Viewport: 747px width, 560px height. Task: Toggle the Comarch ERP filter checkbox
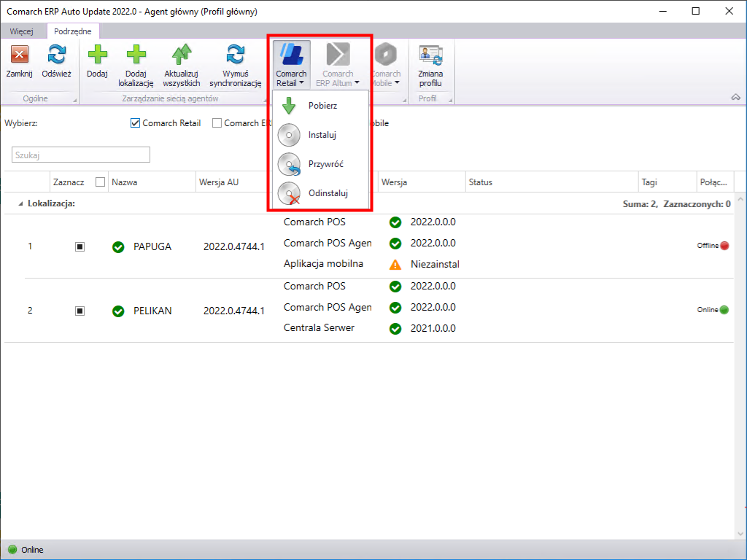[217, 122]
